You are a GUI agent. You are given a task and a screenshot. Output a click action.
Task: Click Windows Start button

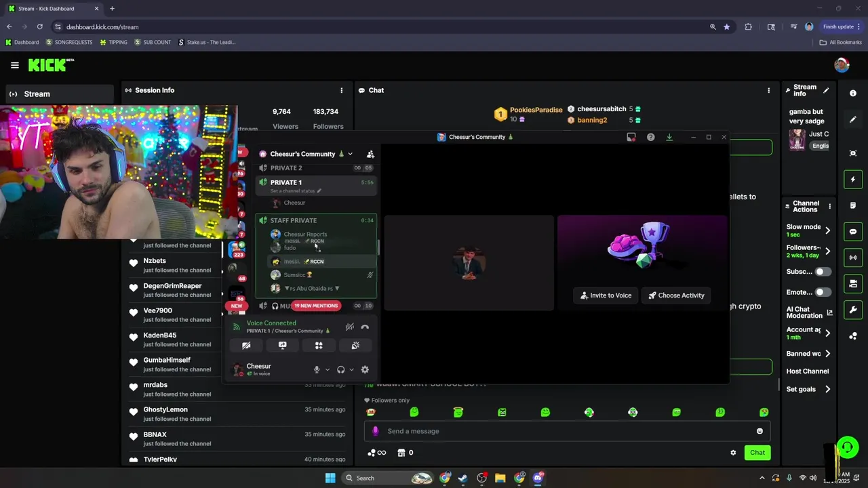(330, 478)
